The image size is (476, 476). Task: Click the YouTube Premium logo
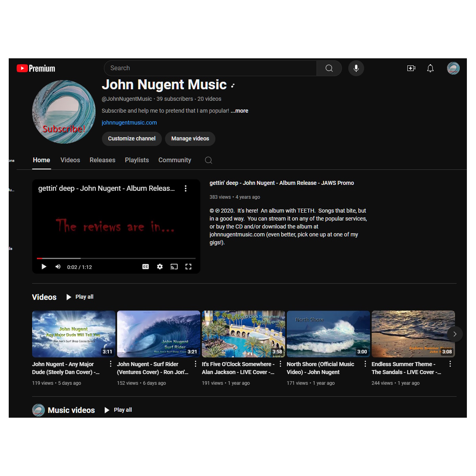36,69
